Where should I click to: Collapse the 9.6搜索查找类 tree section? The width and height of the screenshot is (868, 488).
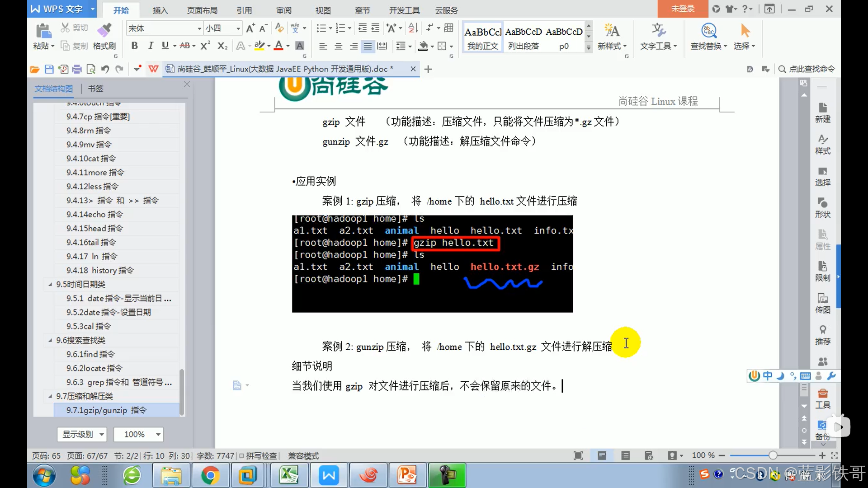(x=50, y=340)
